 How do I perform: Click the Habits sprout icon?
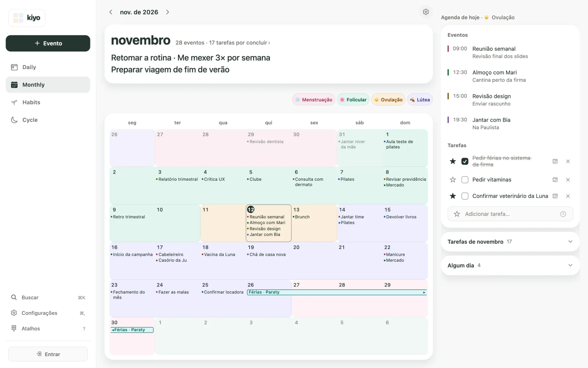(14, 102)
